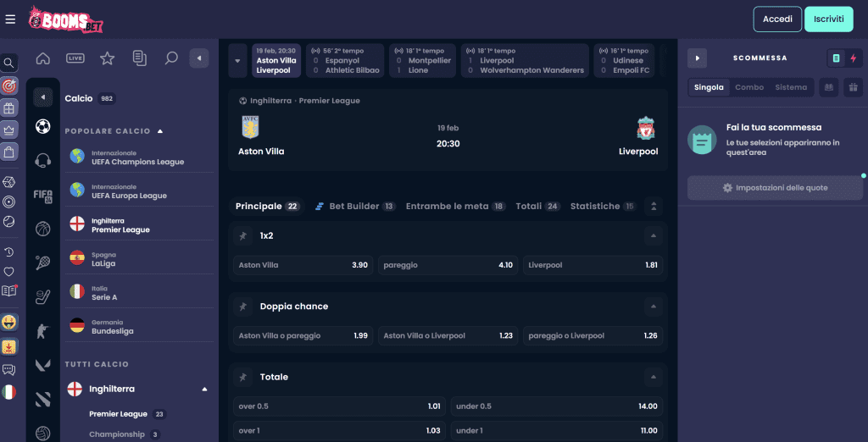This screenshot has width=868, height=442.
Task: Switch to the Totali tab
Action: [538, 207]
